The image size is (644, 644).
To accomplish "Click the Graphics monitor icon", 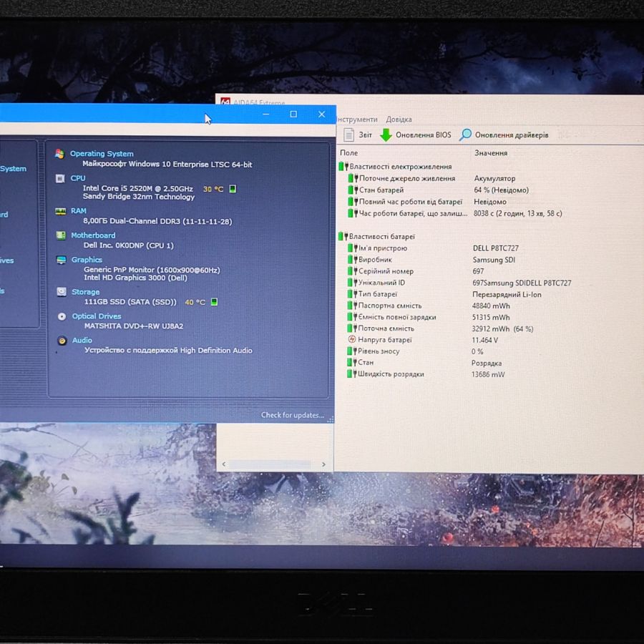I will (x=62, y=260).
